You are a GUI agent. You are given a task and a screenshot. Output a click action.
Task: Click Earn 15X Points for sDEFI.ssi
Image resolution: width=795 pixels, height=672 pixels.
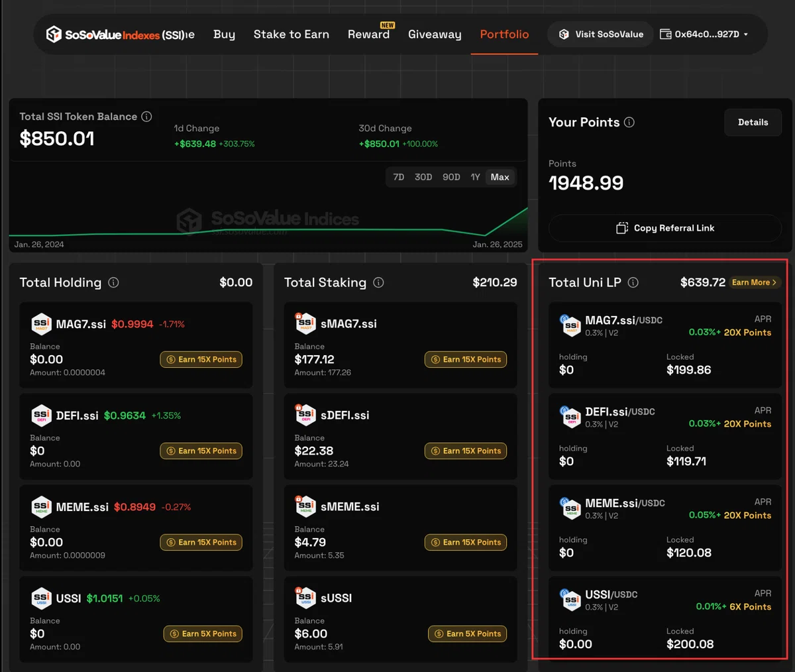466,451
